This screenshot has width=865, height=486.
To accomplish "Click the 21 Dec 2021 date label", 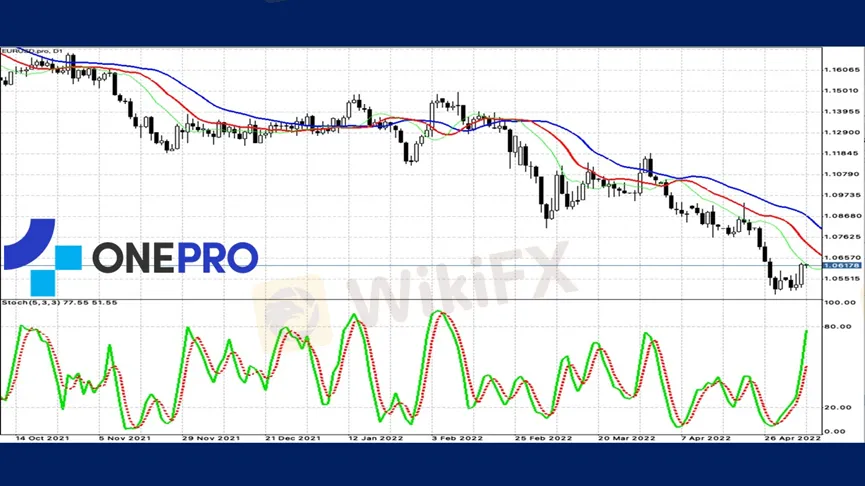I will [x=291, y=438].
